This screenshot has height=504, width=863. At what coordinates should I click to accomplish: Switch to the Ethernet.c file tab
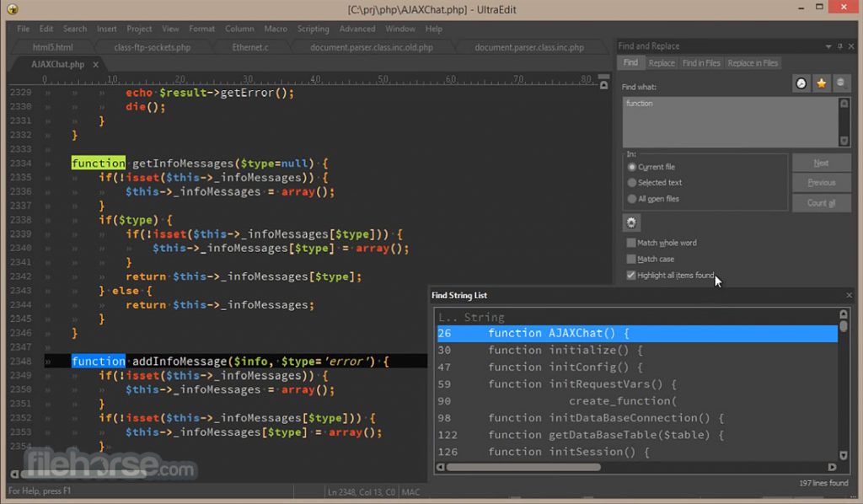pyautogui.click(x=249, y=47)
